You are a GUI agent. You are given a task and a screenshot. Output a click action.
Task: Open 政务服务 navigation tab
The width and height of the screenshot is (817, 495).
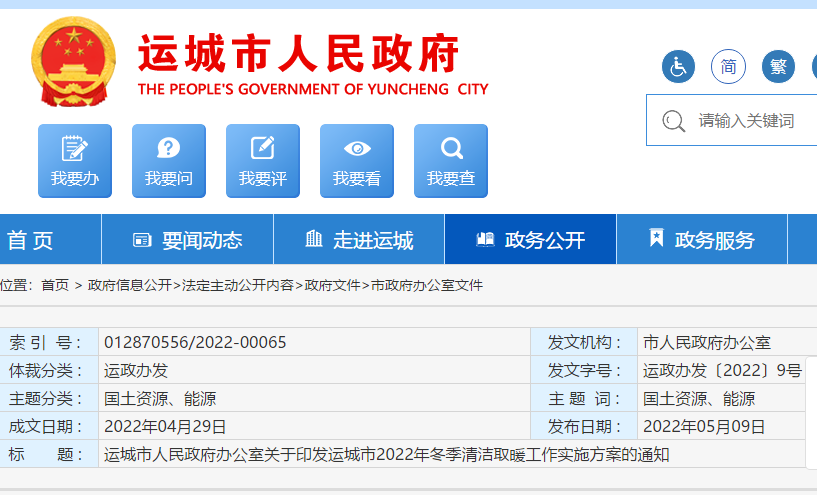coord(702,240)
